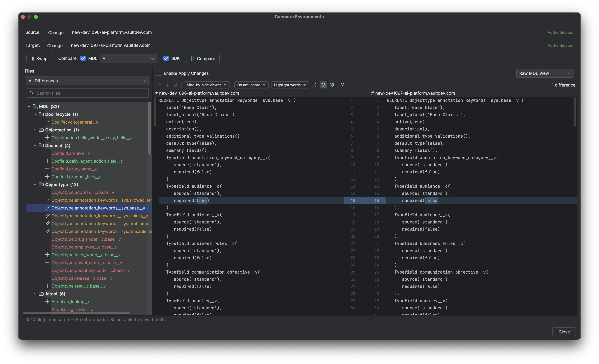Open diff viewer help question mark

click(x=342, y=85)
